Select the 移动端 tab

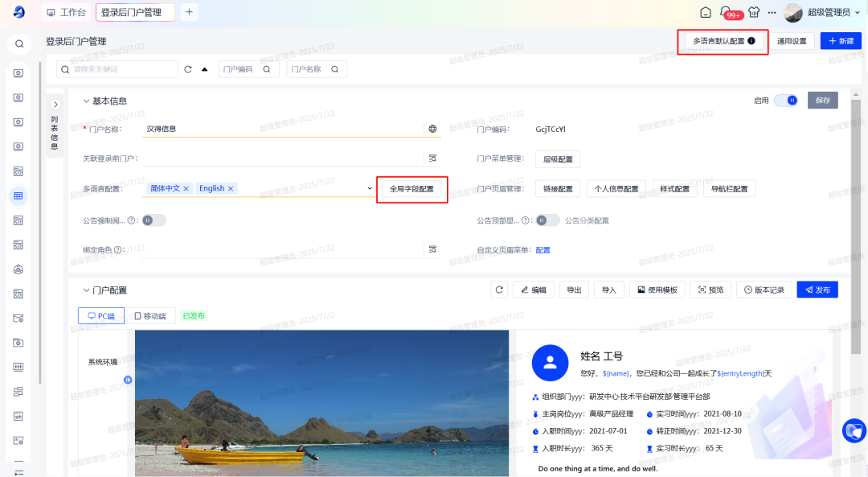pos(149,316)
